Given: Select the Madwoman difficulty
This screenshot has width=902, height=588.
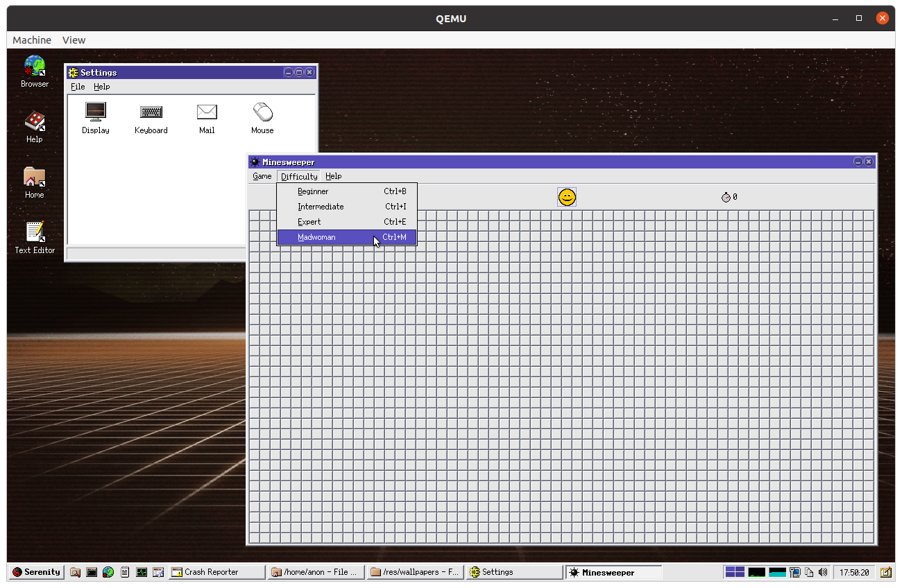Looking at the screenshot, I should [x=316, y=236].
